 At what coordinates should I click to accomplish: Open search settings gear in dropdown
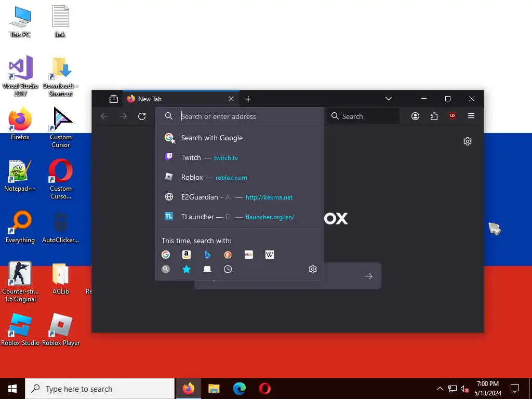click(x=312, y=269)
